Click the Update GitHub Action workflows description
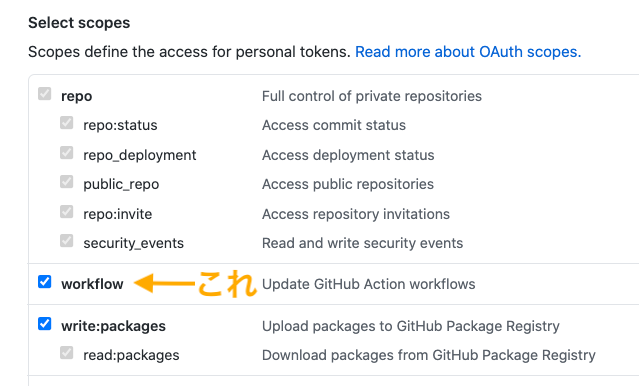The height and width of the screenshot is (386, 639). tap(368, 284)
